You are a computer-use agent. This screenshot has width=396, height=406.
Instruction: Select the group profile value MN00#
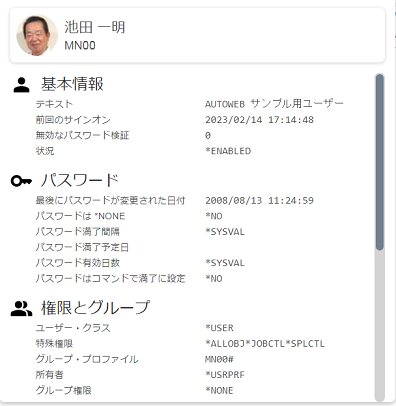click(219, 359)
